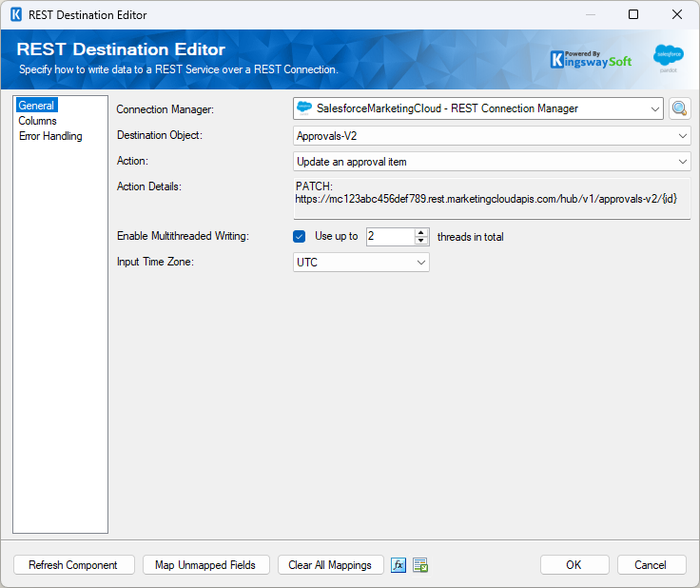
Task: Click the 'threads in total' text
Action: pos(471,237)
